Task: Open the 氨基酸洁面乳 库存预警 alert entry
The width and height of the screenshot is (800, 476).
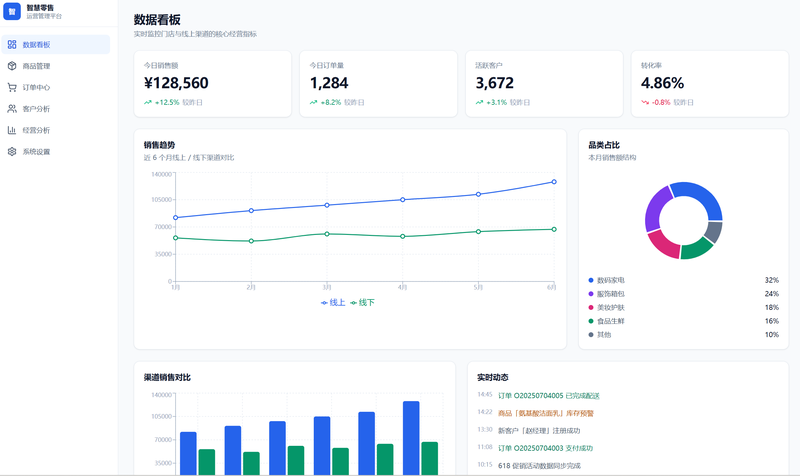Action: (x=546, y=413)
